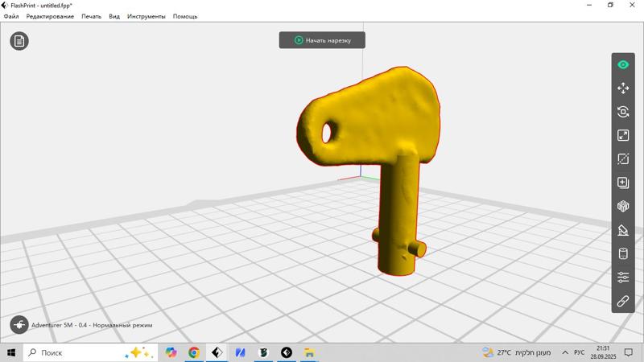Restore down the FlashPrint window

pyautogui.click(x=610, y=5)
